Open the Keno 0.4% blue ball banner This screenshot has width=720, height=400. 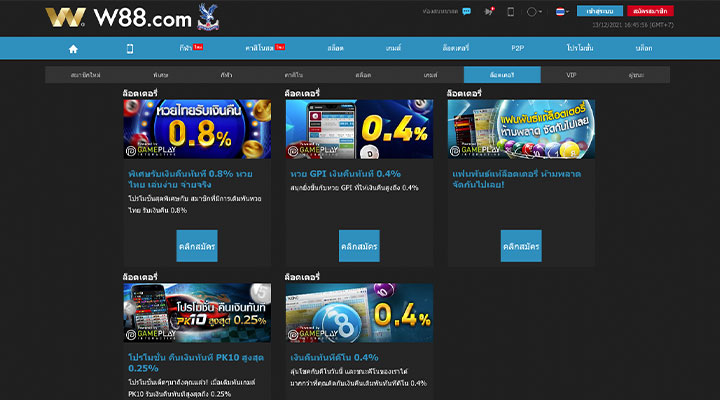[x=359, y=313]
